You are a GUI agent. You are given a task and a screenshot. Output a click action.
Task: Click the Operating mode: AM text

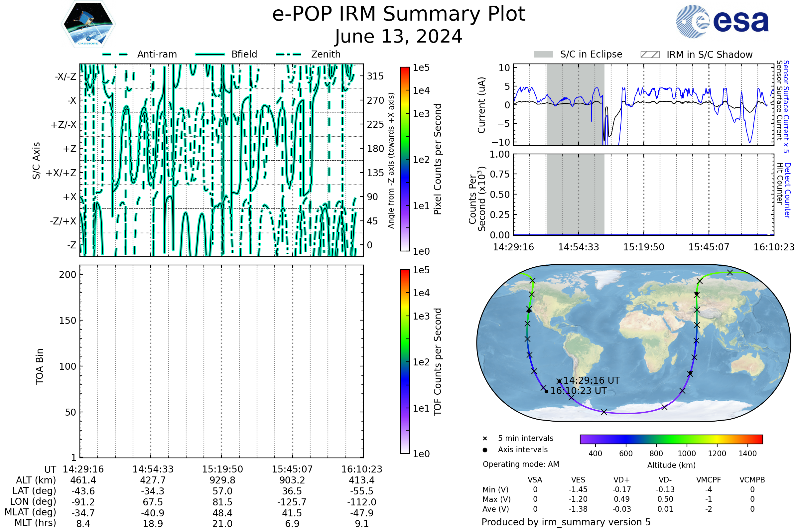point(521,464)
